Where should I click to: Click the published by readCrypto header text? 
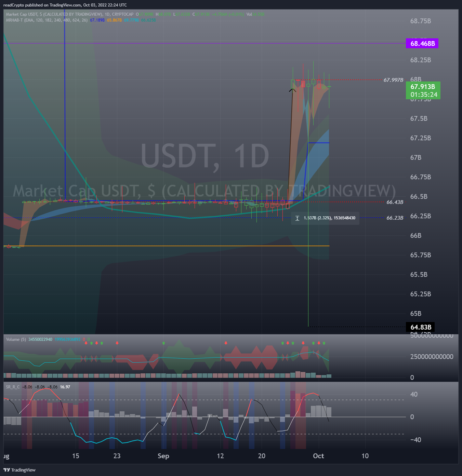[x=65, y=5]
